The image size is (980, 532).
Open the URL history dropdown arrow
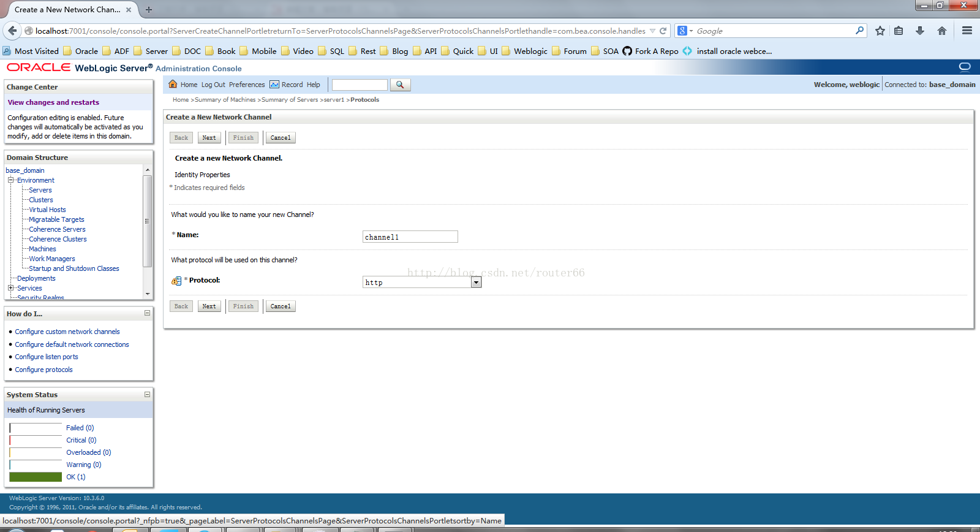[x=652, y=31]
